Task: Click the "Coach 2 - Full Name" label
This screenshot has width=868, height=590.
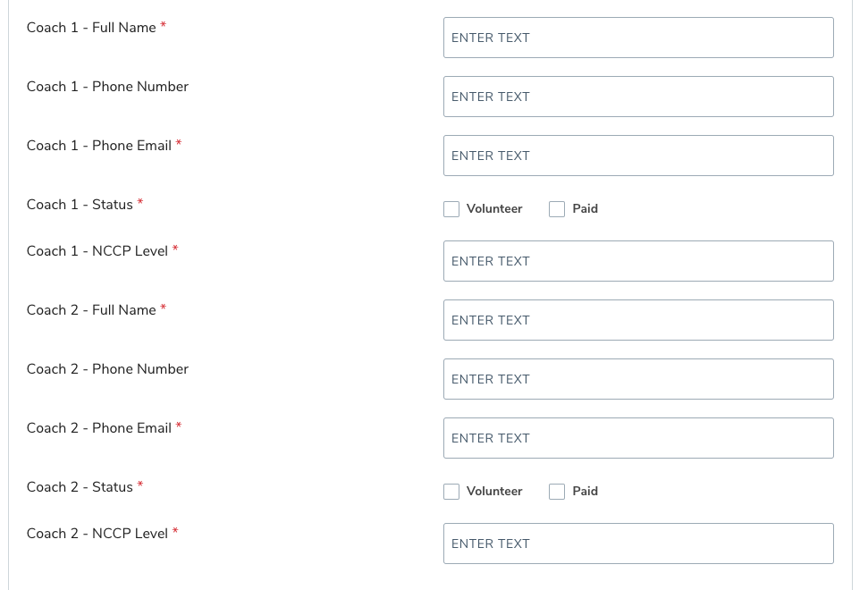Action: (91, 310)
